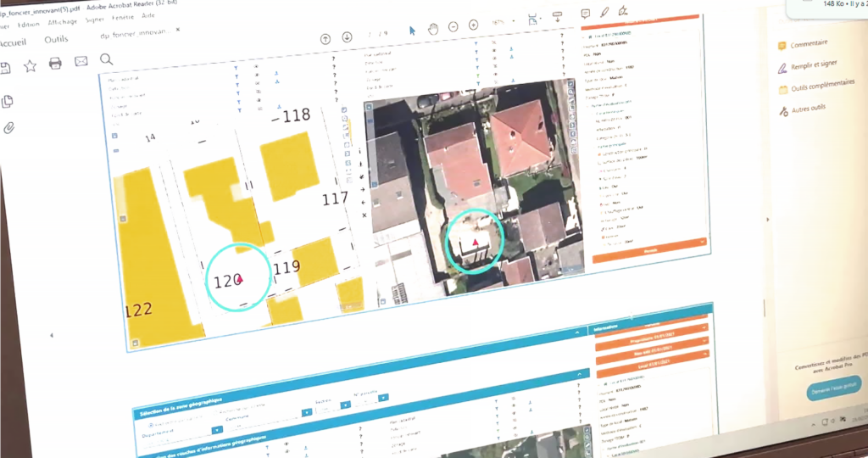Click the red triangle marker on the aerial photo
This screenshot has width=868, height=458.
pyautogui.click(x=475, y=242)
